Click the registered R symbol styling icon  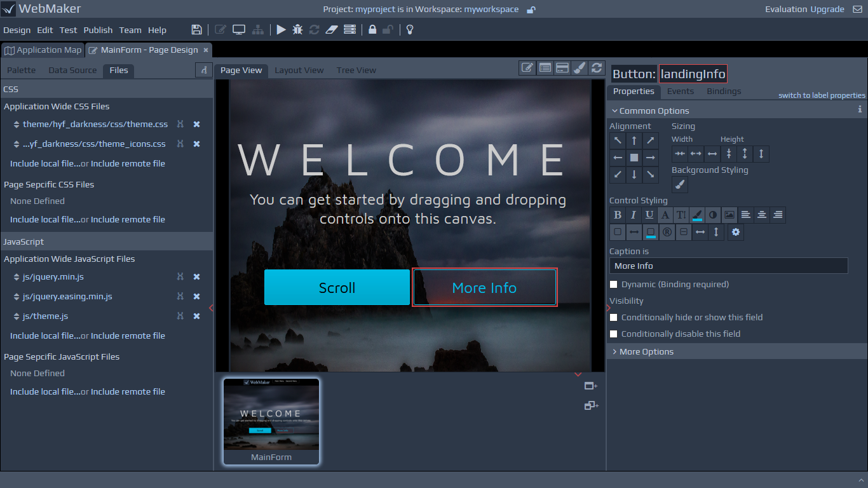click(667, 233)
